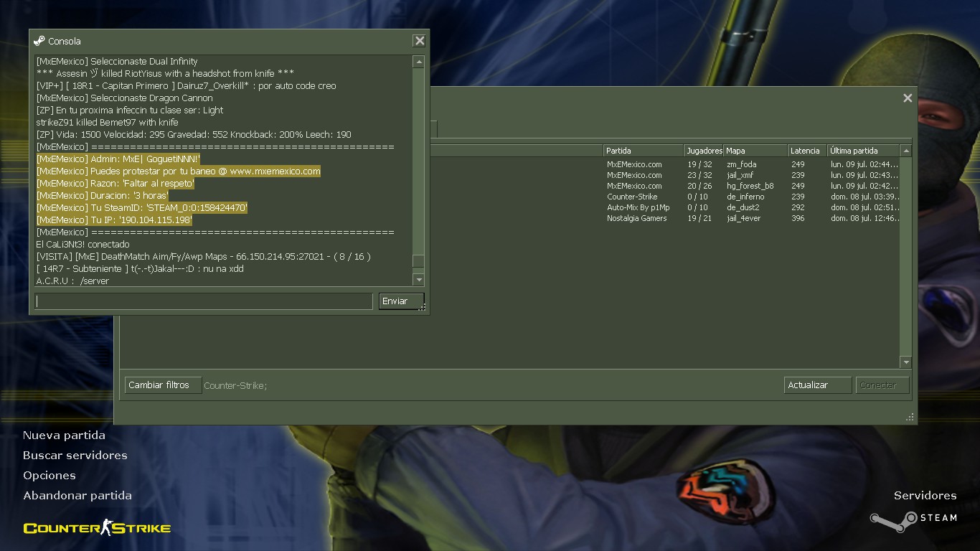This screenshot has height=551, width=980.
Task: Open Buscar servidores from main menu
Action: pos(75,456)
